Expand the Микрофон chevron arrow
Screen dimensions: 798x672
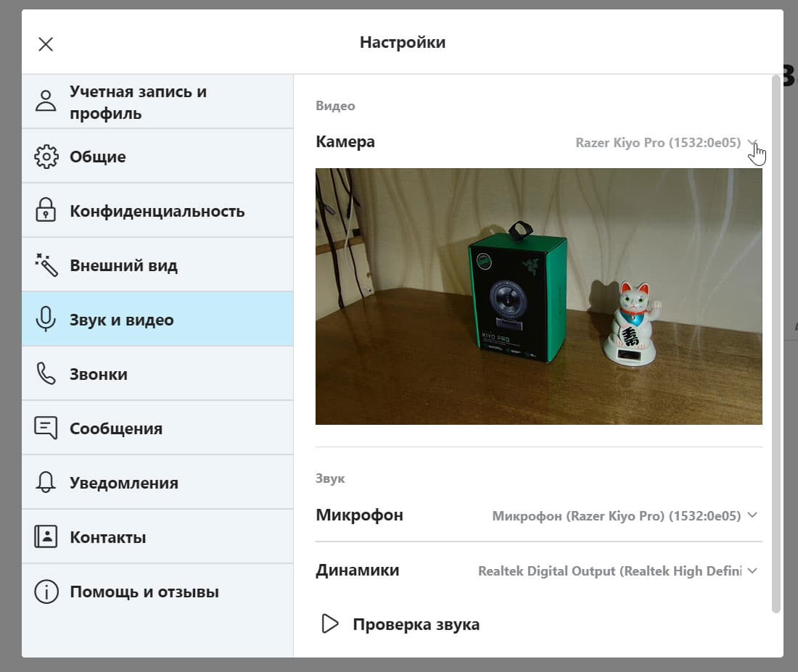(752, 515)
